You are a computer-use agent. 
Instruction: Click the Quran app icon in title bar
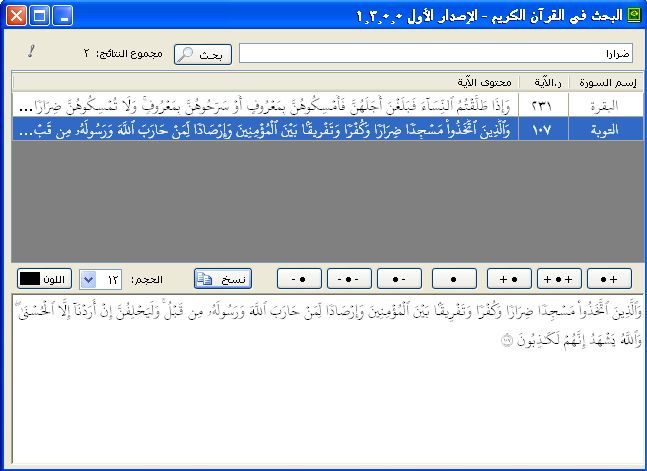pyautogui.click(x=634, y=16)
